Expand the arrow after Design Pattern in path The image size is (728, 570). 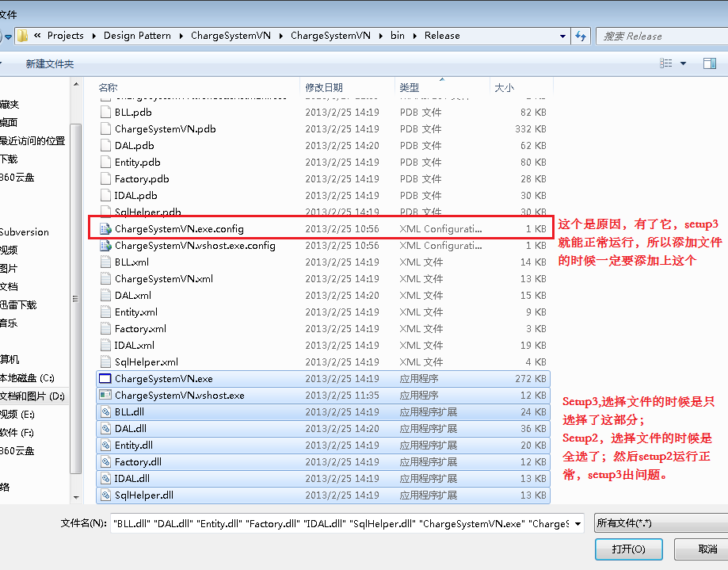[181, 36]
